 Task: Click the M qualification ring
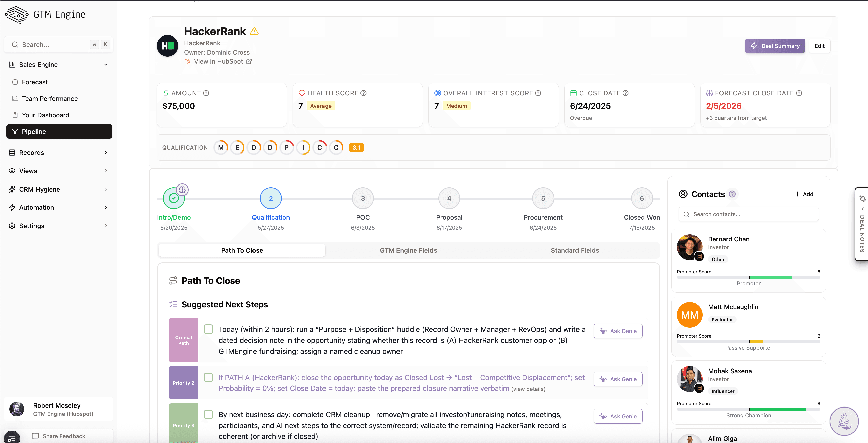point(221,147)
